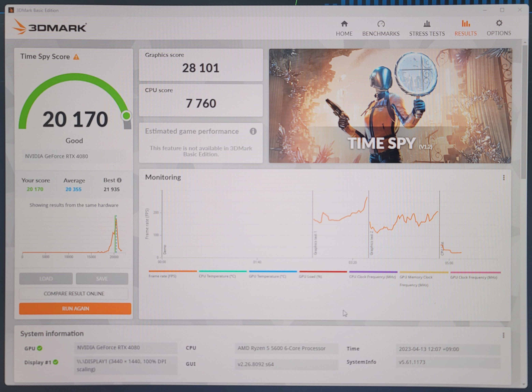Toggle GPU Clock Frequency legend
This screenshot has width=532, height=392.
[475, 275]
